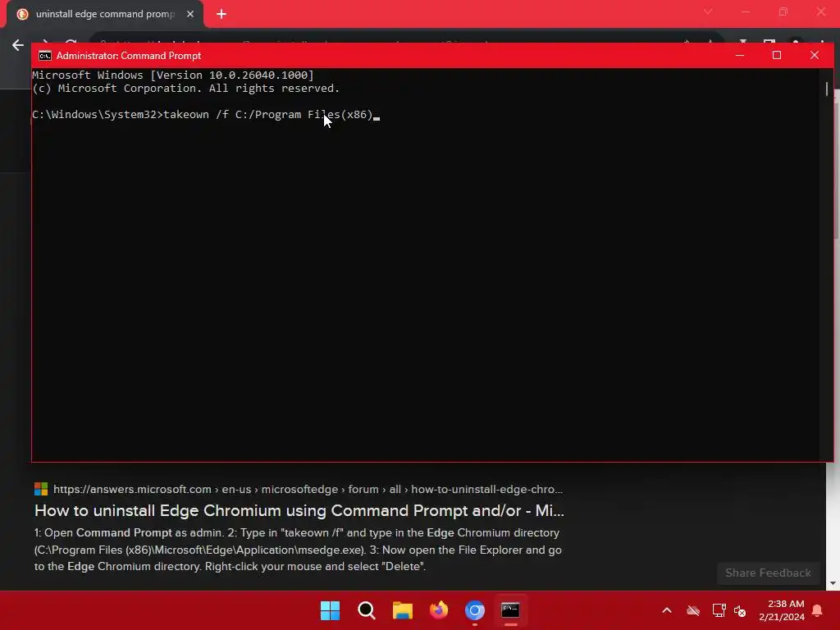Maximize the Command Prompt window
This screenshot has height=630, width=840.
(777, 55)
